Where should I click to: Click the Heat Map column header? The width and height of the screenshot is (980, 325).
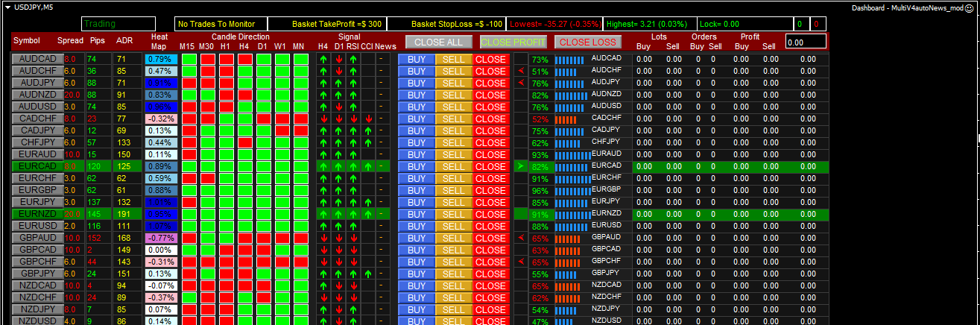pyautogui.click(x=159, y=42)
